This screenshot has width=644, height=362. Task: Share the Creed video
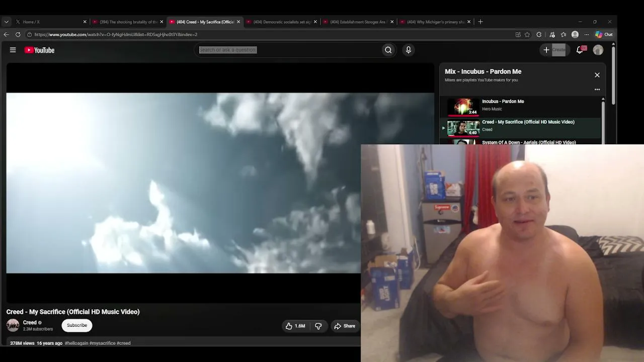[345, 326]
